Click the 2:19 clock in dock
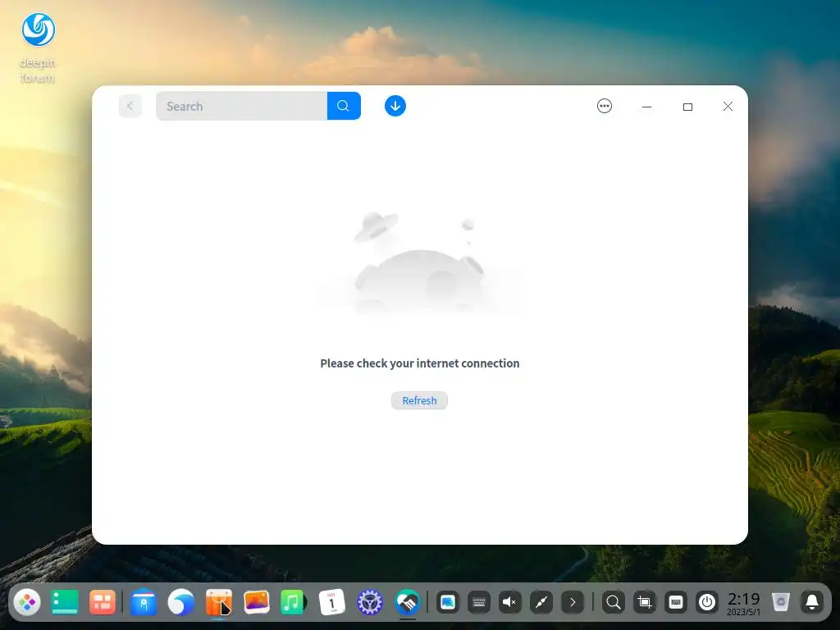The width and height of the screenshot is (840, 630). 743,604
